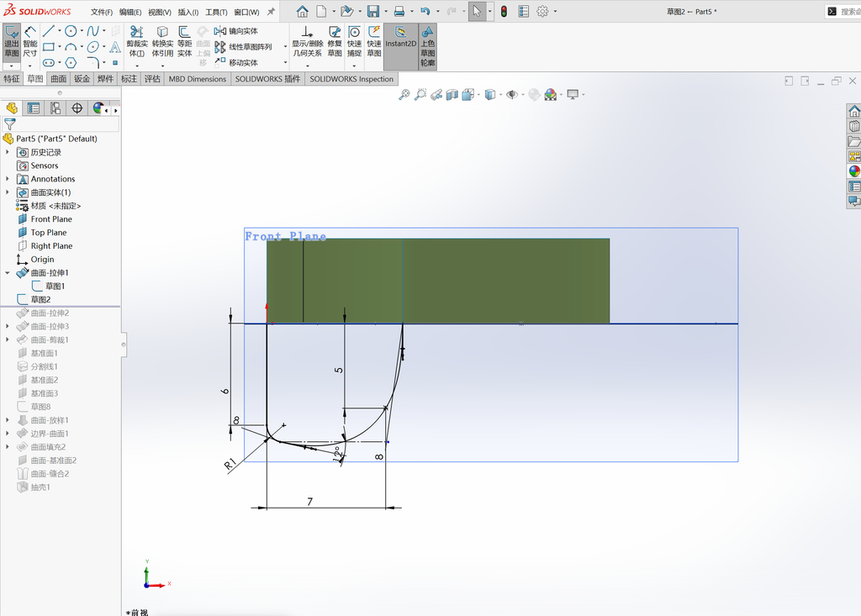This screenshot has height=616, width=861.
Task: Collapse the 曲面-拉伸1 feature node
Action: (x=7, y=273)
